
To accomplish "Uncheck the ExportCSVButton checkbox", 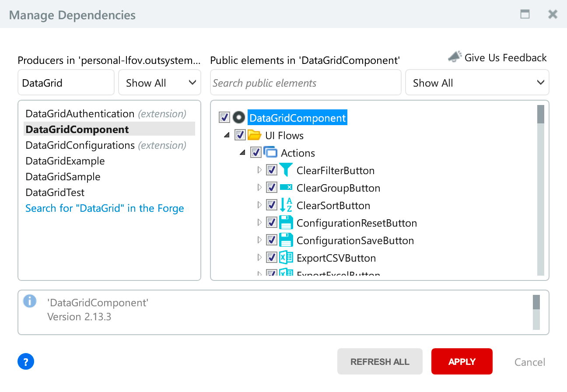I will tap(272, 258).
